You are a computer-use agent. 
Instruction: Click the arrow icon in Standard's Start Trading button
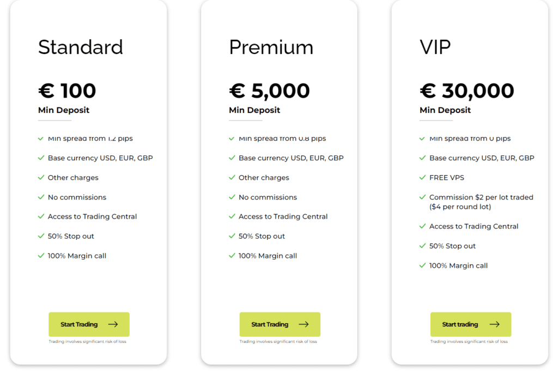tap(113, 324)
